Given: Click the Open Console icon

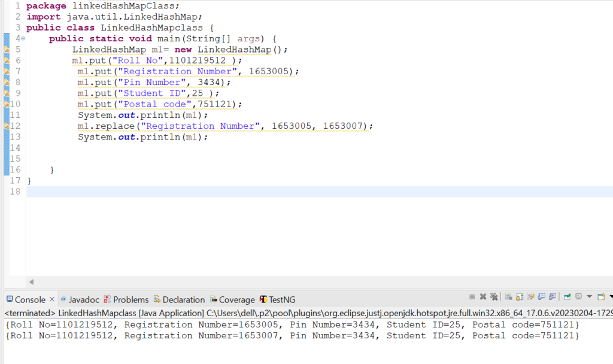Looking at the screenshot, I should [601, 297].
